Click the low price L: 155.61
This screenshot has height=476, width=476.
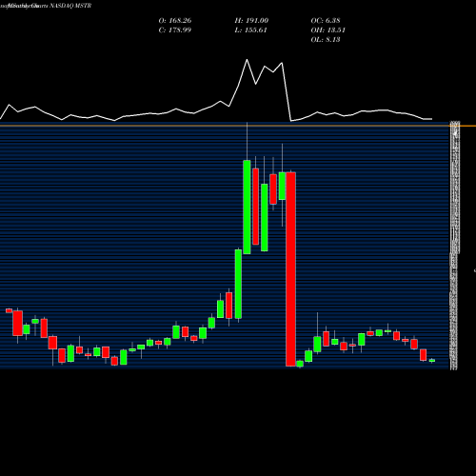point(251,30)
